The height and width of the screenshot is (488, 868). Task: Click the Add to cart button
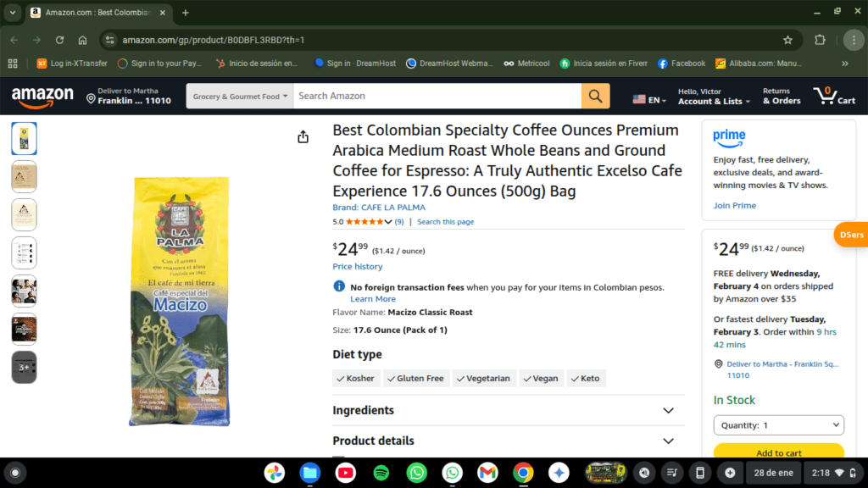(778, 452)
